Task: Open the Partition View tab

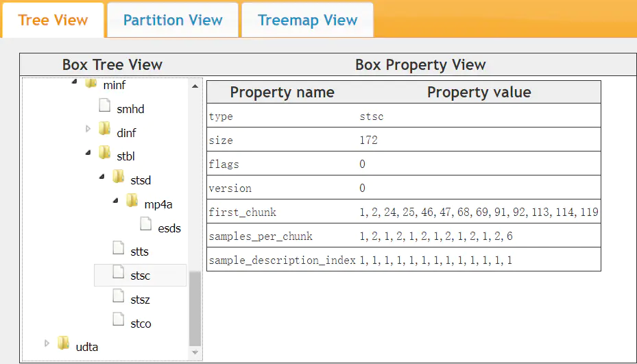Action: [x=173, y=20]
